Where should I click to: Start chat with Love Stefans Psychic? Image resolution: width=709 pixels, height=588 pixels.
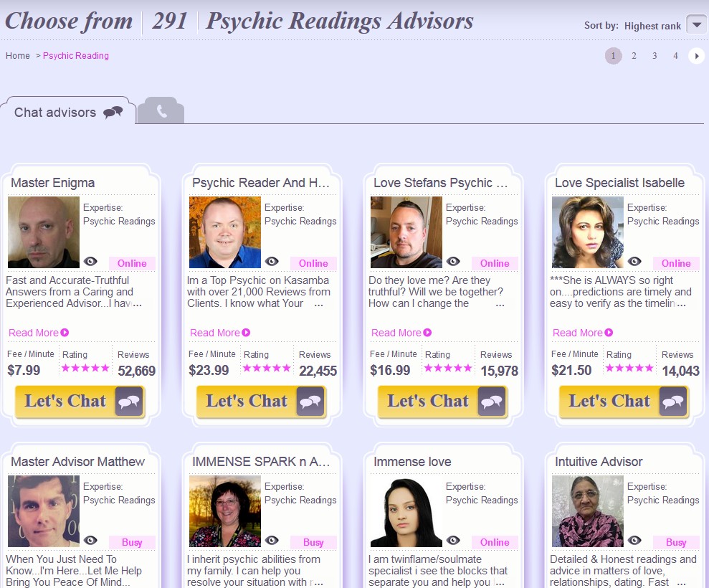pos(442,402)
